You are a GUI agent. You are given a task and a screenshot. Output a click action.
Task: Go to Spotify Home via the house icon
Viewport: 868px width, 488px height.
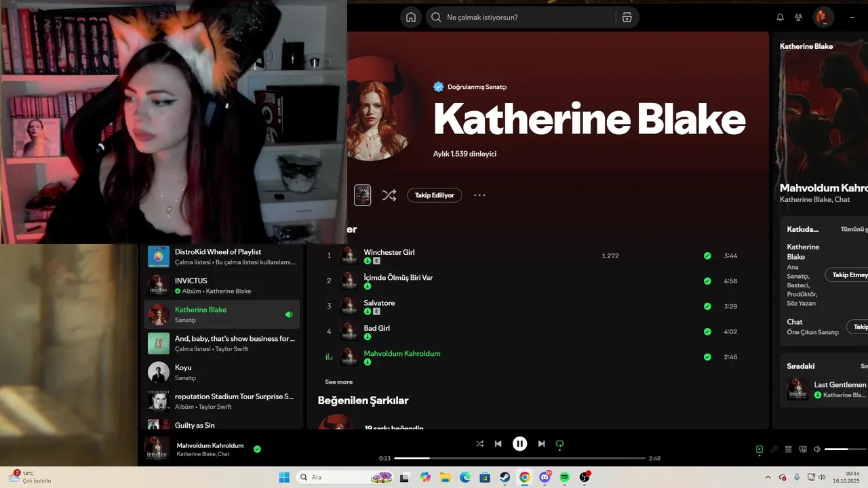point(411,18)
